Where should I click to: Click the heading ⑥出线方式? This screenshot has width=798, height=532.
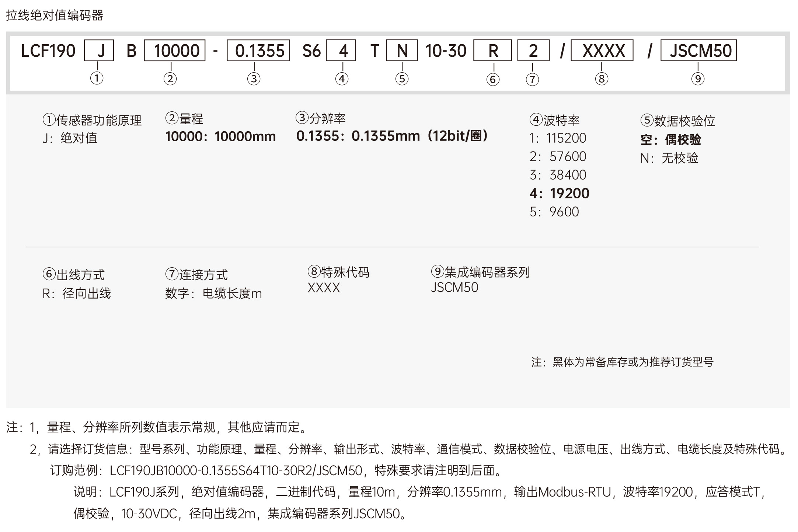(x=74, y=275)
